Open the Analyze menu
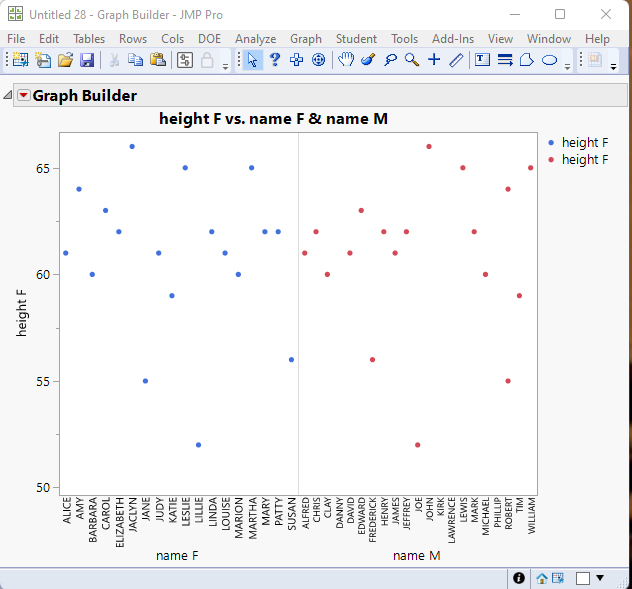632x589 pixels. (256, 39)
